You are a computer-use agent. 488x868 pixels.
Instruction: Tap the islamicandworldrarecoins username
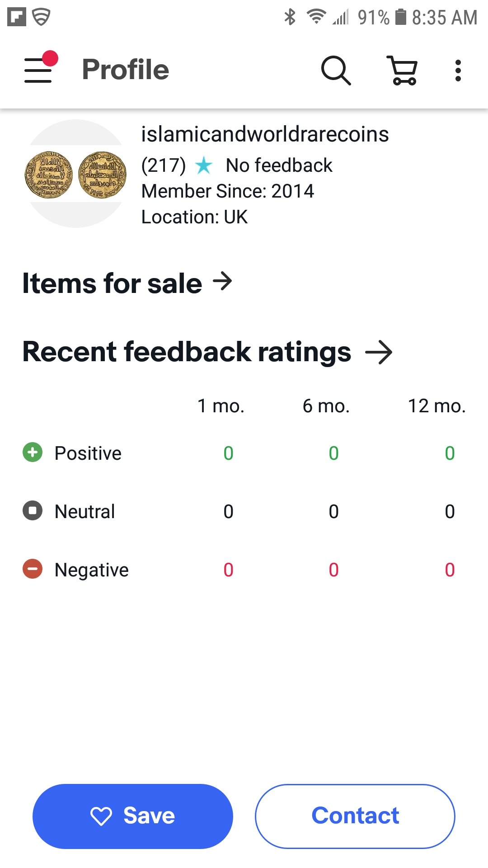click(x=265, y=134)
